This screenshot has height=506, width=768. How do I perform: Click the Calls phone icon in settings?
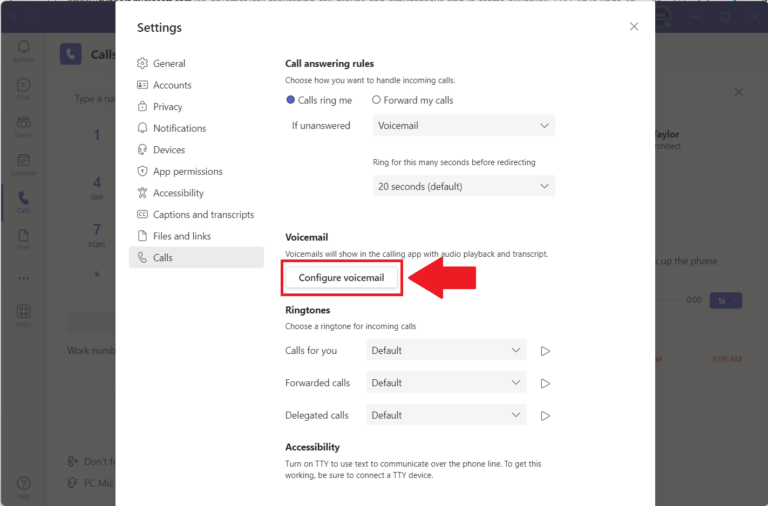pos(142,257)
